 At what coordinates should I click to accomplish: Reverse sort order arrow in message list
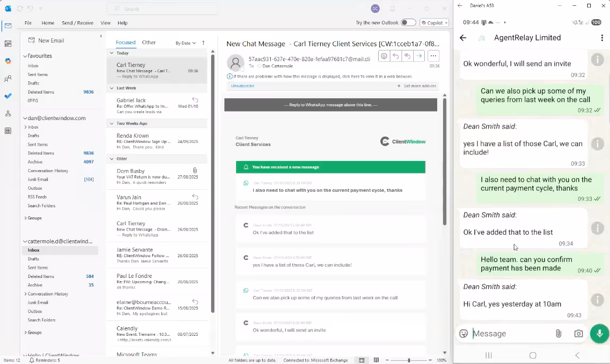point(204,43)
